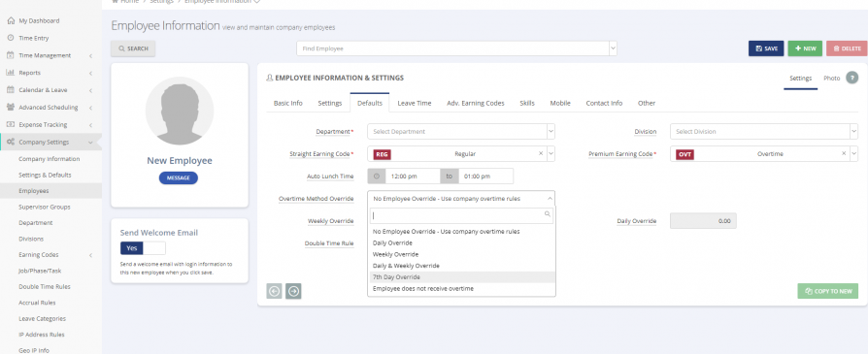Screen dimensions: 868x354
Task: Switch to the Leave Time tab
Action: pyautogui.click(x=414, y=103)
